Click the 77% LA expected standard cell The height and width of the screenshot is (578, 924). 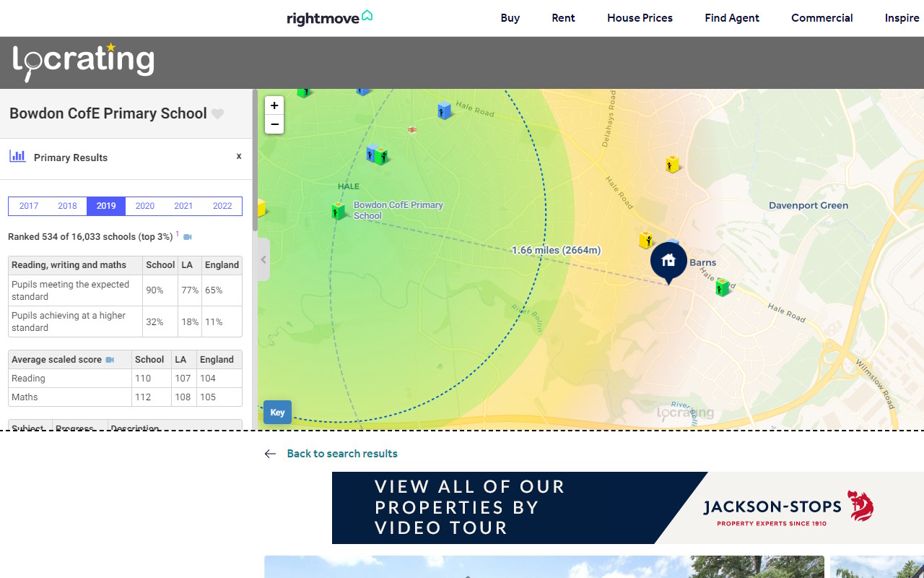pyautogui.click(x=190, y=290)
